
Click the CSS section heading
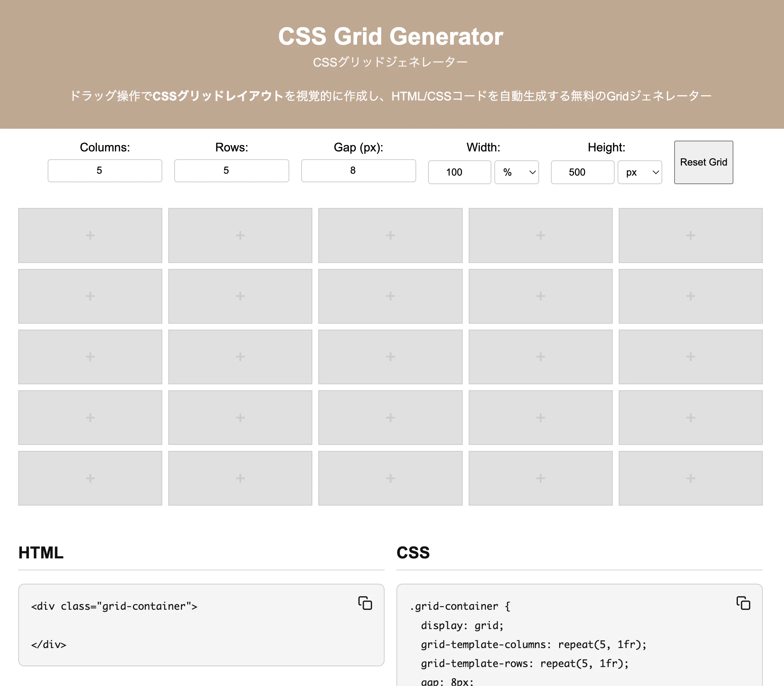point(413,553)
